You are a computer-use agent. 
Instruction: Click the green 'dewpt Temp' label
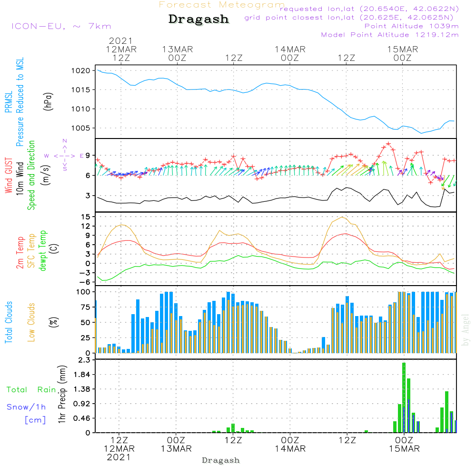click(42, 250)
